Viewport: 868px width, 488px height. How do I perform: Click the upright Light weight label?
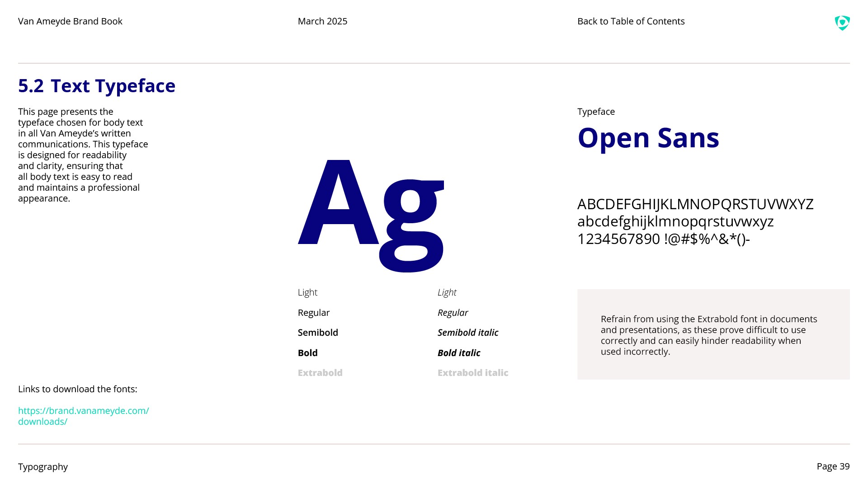(307, 292)
